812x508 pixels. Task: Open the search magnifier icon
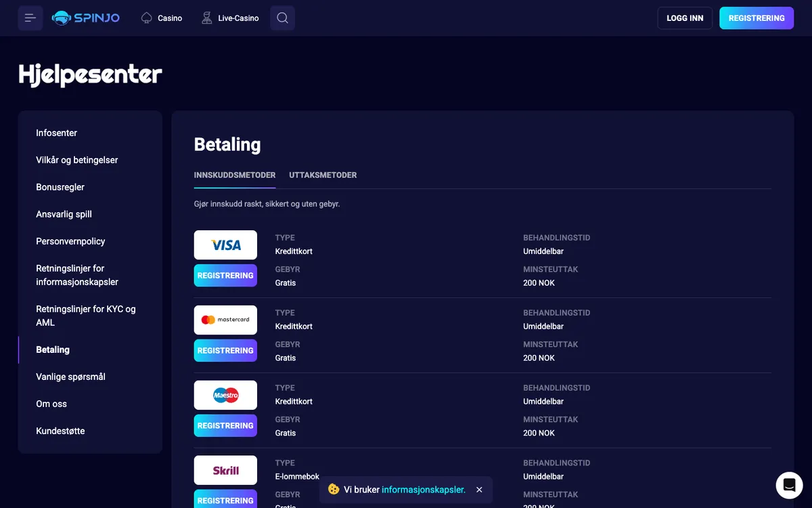point(282,18)
